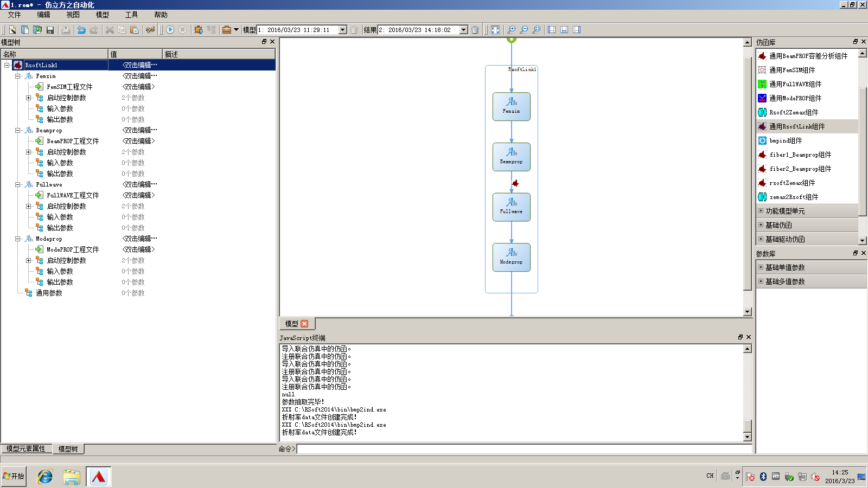
Task: Switch to the 模型元素属性 tab
Action: pyautogui.click(x=26, y=449)
